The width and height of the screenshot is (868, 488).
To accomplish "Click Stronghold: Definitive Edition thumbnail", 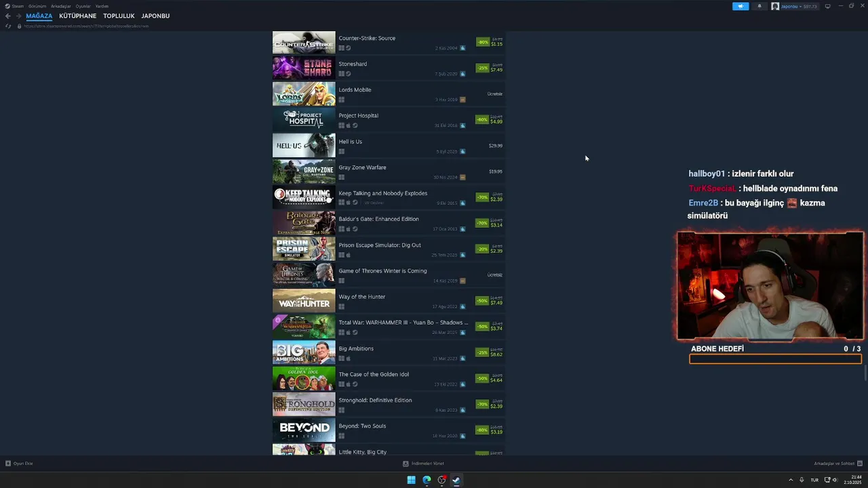I will point(304,404).
